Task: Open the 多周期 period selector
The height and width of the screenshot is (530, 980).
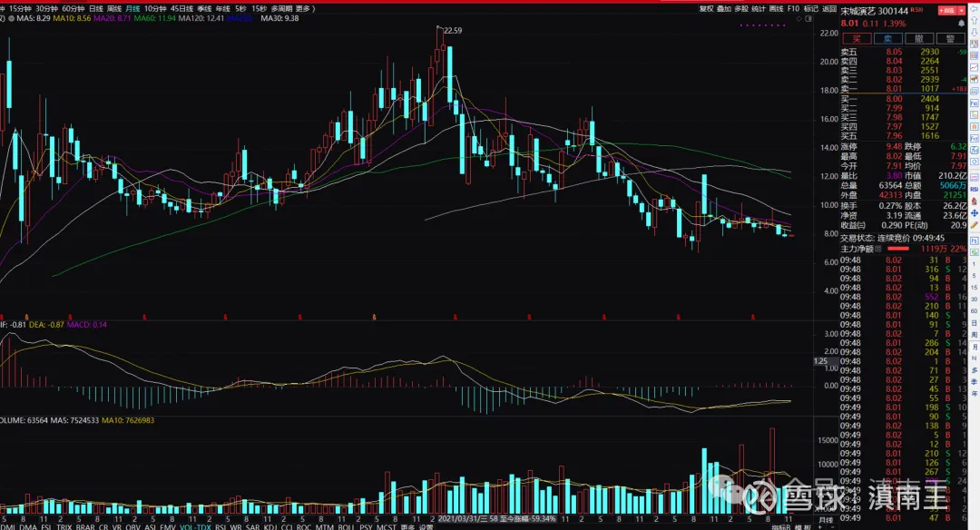Action: pyautogui.click(x=281, y=9)
